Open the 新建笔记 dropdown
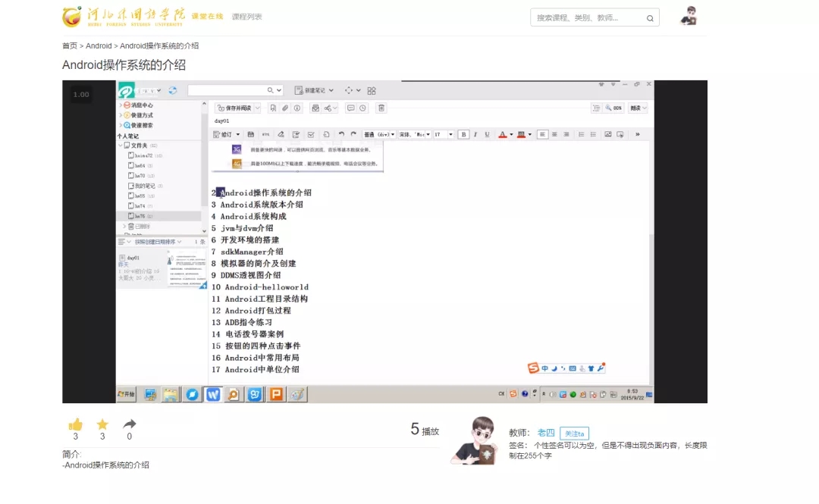 click(x=314, y=90)
